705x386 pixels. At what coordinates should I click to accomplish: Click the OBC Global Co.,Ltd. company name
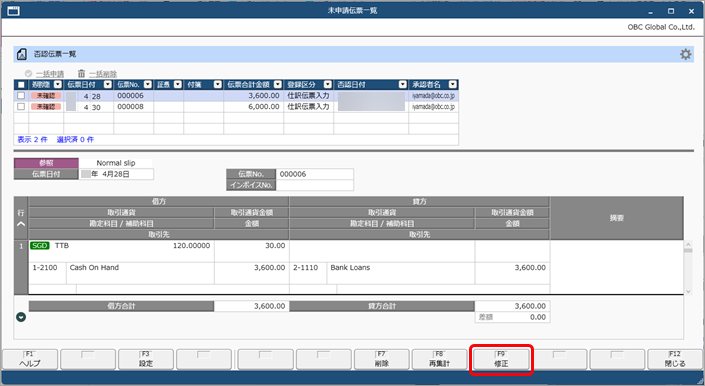(661, 27)
